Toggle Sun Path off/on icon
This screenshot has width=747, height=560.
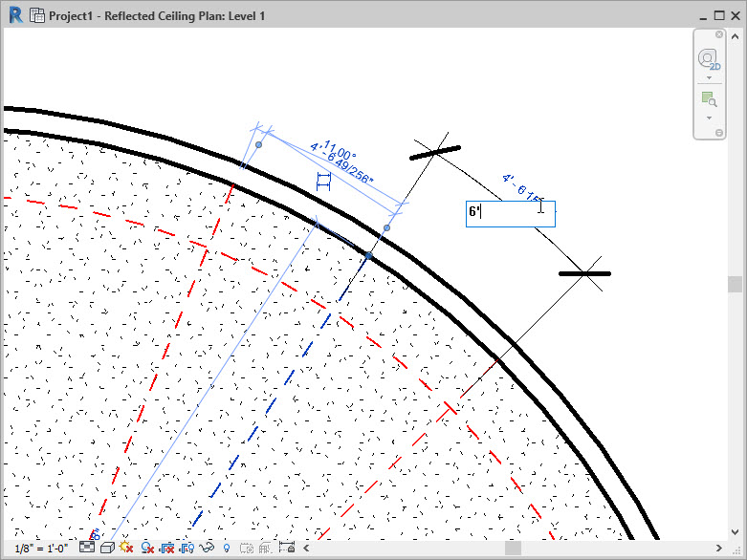(126, 548)
